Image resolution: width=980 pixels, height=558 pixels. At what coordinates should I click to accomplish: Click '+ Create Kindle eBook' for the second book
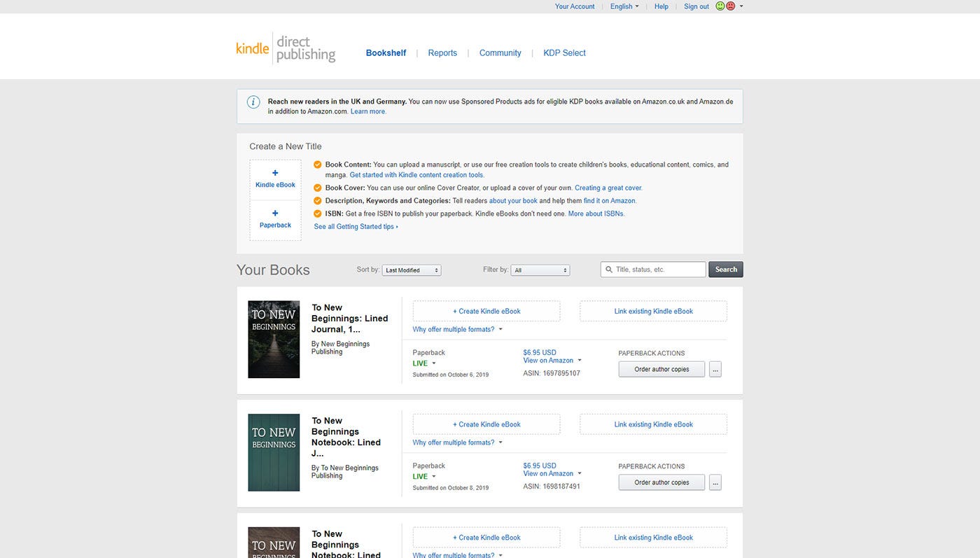486,424
